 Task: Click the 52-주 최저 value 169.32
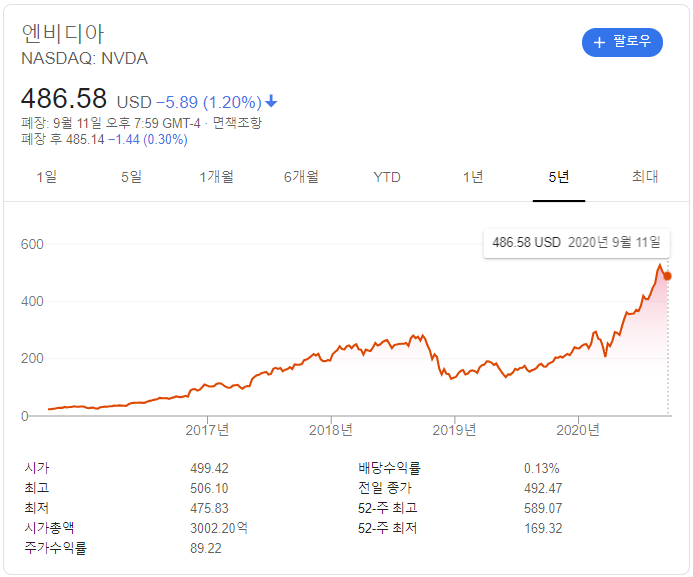tap(543, 528)
